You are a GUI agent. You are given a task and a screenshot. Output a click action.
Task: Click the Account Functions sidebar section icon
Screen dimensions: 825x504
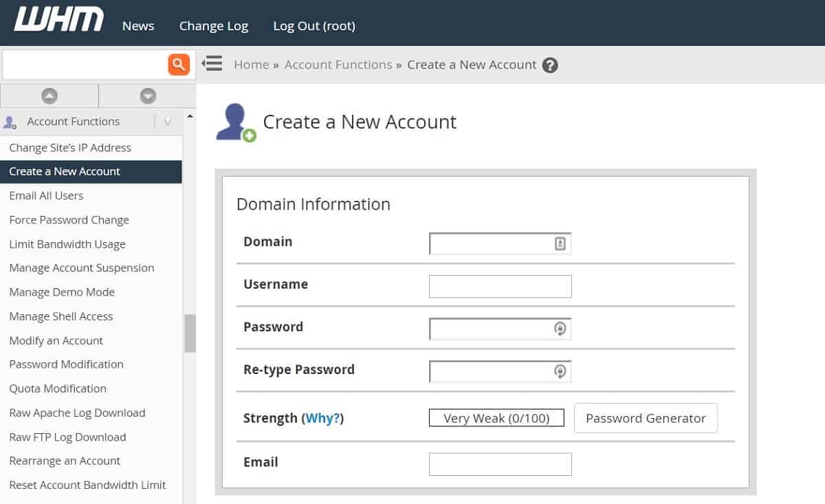[10, 121]
